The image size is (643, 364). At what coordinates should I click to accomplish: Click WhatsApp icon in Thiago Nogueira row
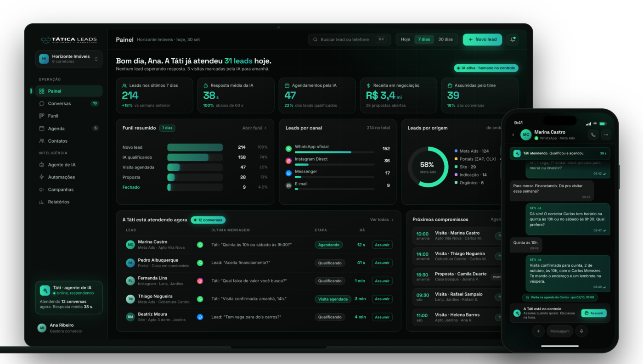[200, 299]
